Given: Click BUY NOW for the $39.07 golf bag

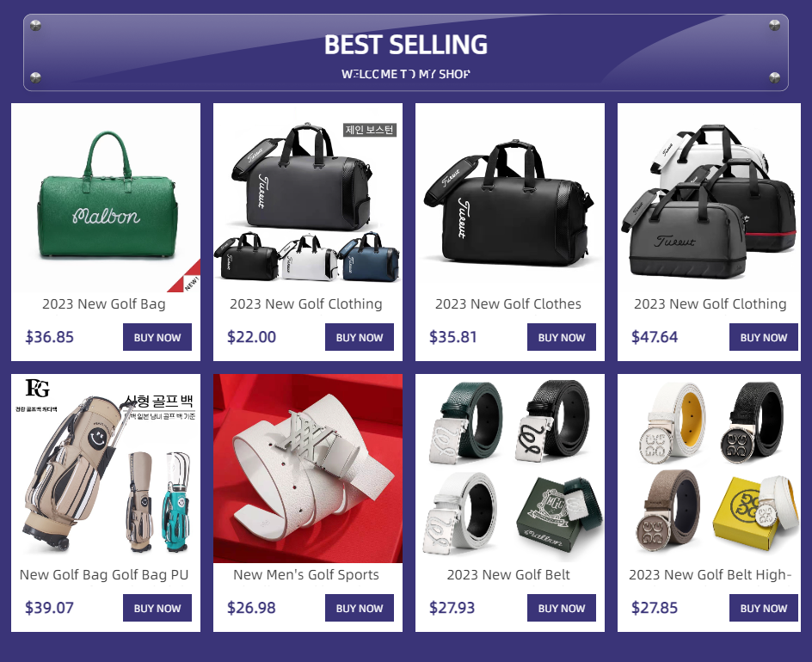Looking at the screenshot, I should point(157,608).
